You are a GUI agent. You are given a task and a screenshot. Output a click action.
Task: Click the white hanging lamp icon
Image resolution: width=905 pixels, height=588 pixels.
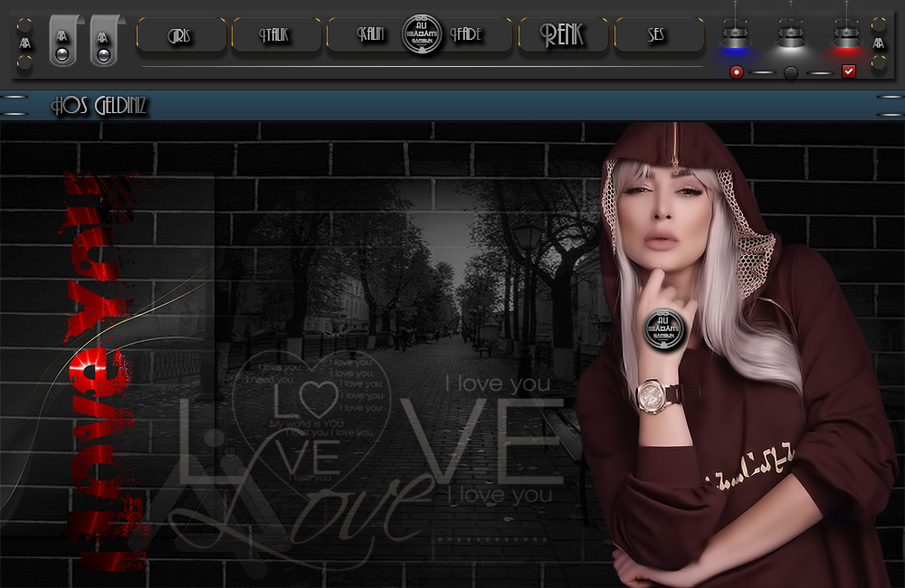point(791,36)
